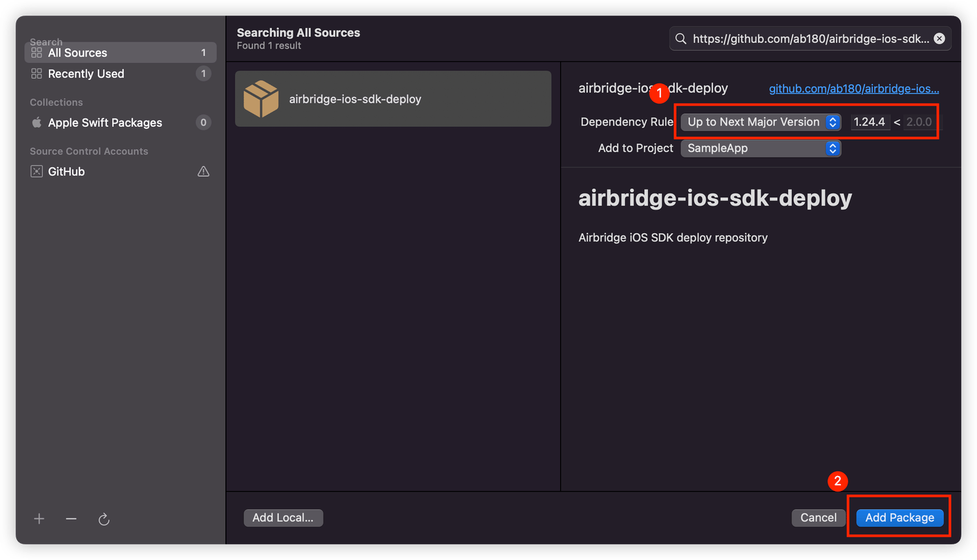Click the minus icon to remove a collection
Image resolution: width=977 pixels, height=560 pixels.
[x=71, y=519]
